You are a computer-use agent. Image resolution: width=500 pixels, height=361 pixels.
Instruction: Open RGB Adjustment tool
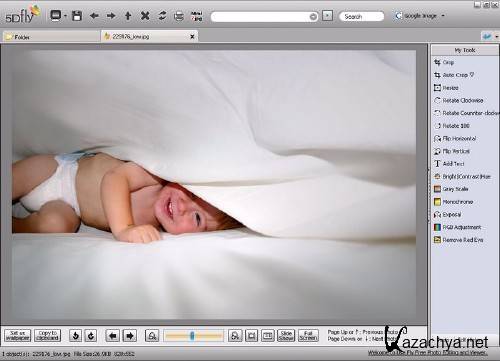(457, 227)
